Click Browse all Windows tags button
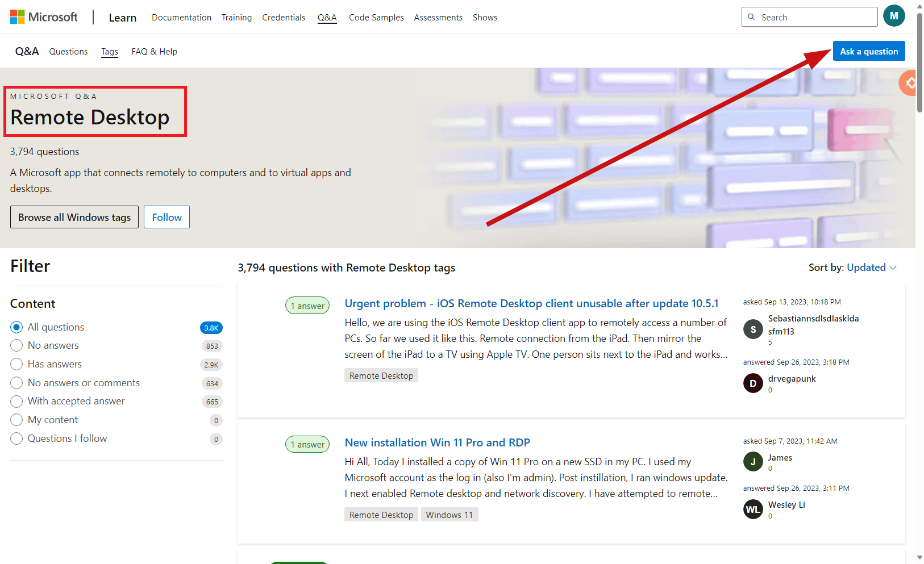The image size is (924, 564). 74,217
